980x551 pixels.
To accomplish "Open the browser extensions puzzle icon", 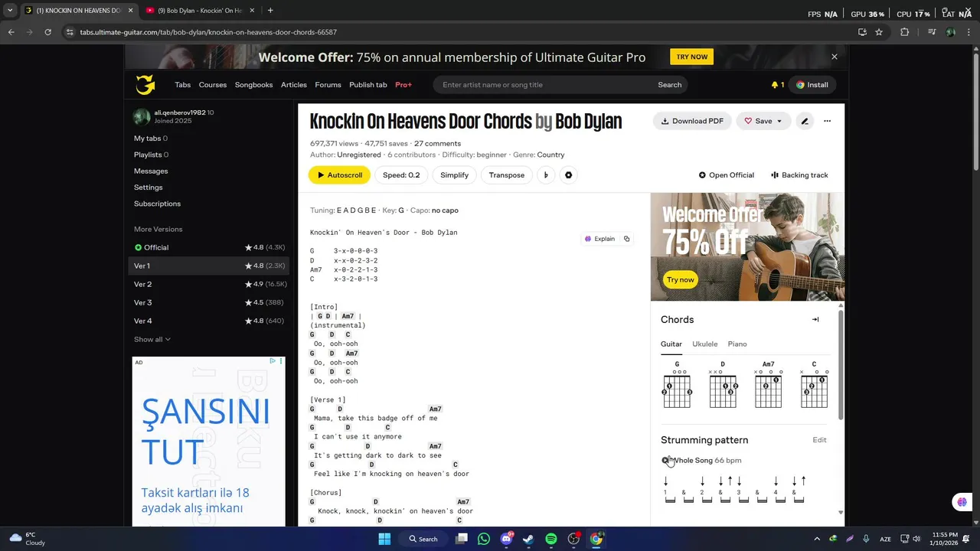I will [905, 32].
